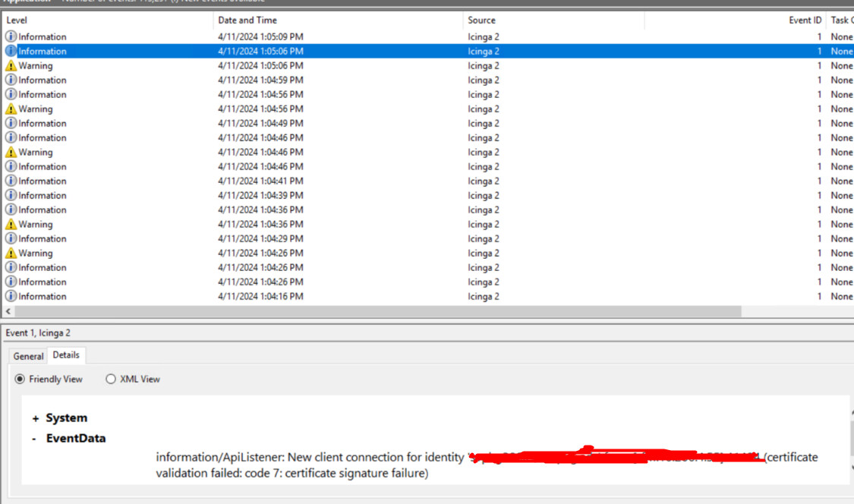The height and width of the screenshot is (504, 854).
Task: Click the left arrow of the horizontal scrollbar
Action: click(x=8, y=311)
